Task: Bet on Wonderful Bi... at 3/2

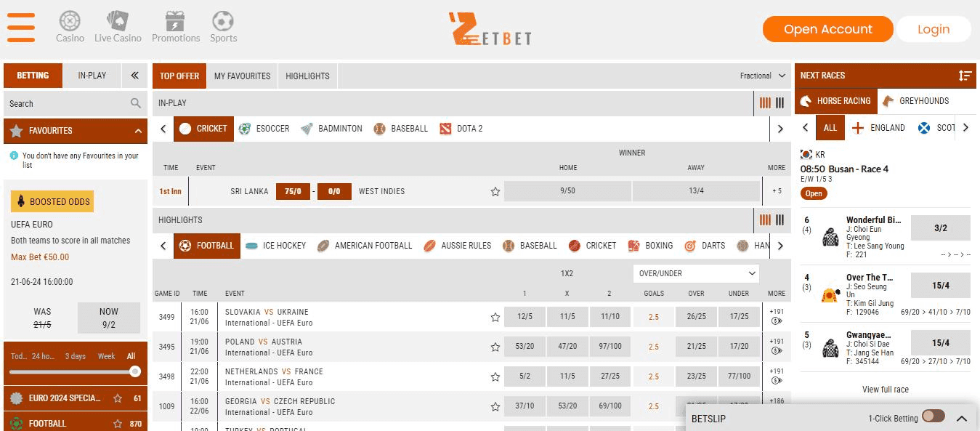Action: [x=940, y=227]
